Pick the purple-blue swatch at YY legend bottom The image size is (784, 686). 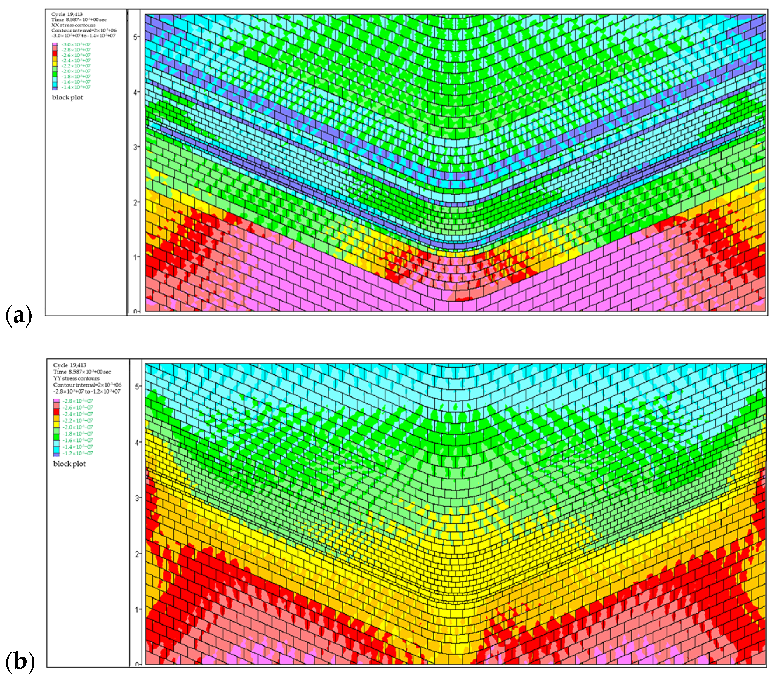(x=57, y=455)
